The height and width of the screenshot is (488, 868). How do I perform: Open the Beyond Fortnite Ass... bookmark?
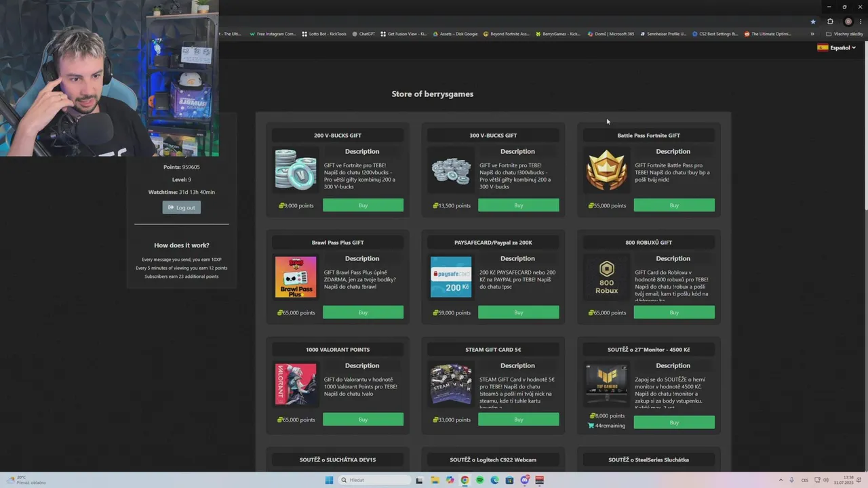506,34
